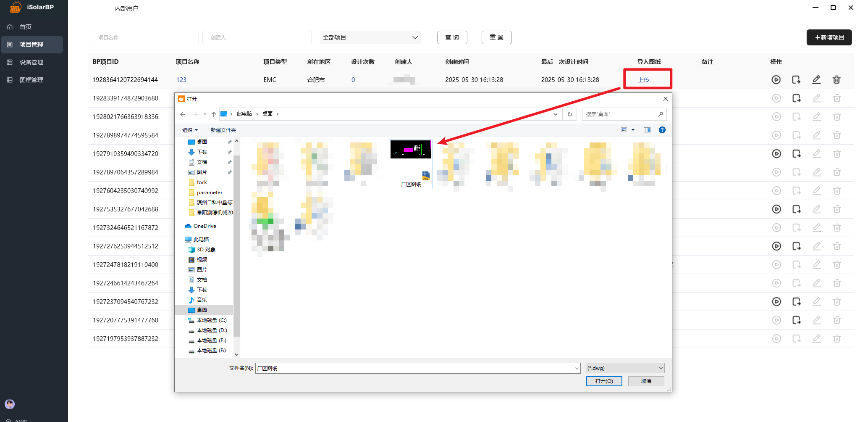868x422 pixels.
Task: Go up one folder level with arrow
Action: pyautogui.click(x=214, y=114)
